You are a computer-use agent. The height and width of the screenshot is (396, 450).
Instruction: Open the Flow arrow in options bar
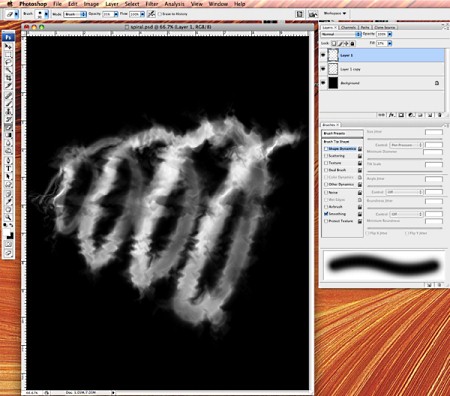[142, 14]
